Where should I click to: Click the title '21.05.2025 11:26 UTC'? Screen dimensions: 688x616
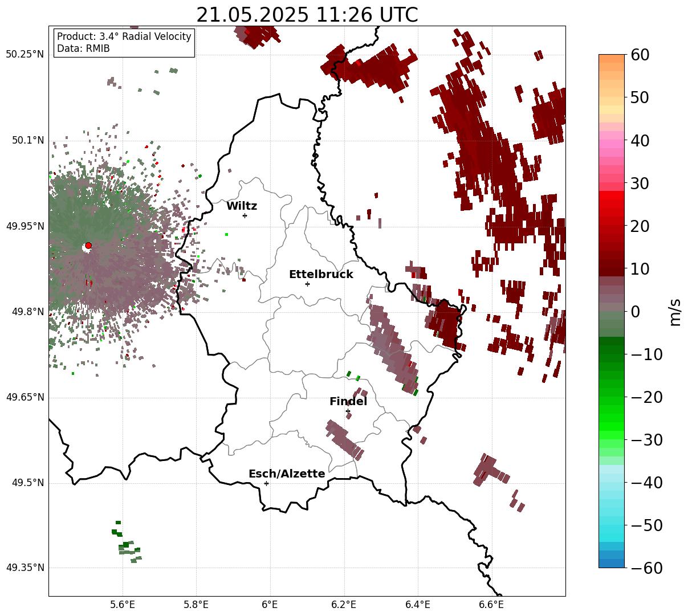(x=307, y=15)
